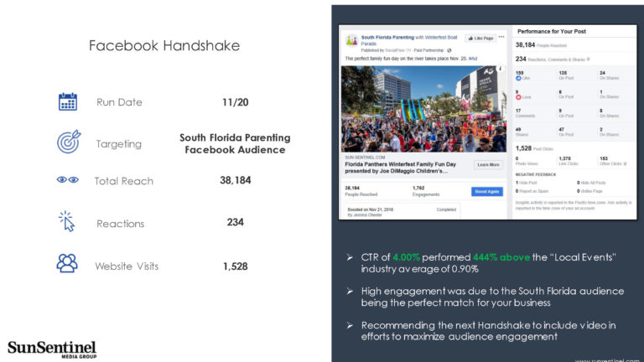Click the Winterfest Family Fun Day crowd photo
The width and height of the screenshot is (644, 362).
pyautogui.click(x=423, y=109)
